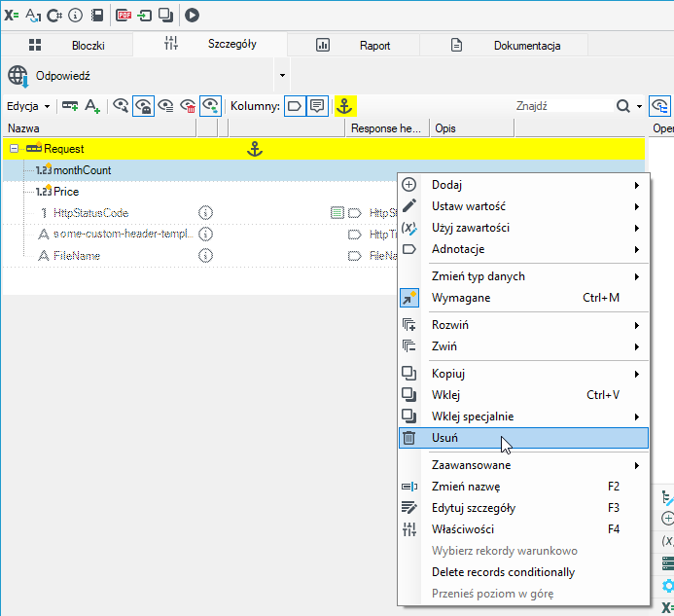674x616 pixels.
Task: Click the green table icon in HttpStatusCode row
Action: pyautogui.click(x=337, y=213)
